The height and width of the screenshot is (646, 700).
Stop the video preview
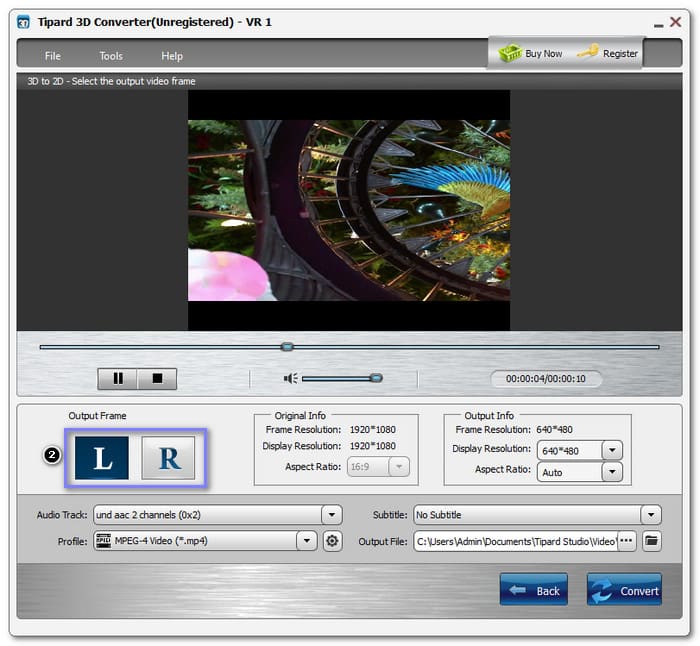pos(157,379)
